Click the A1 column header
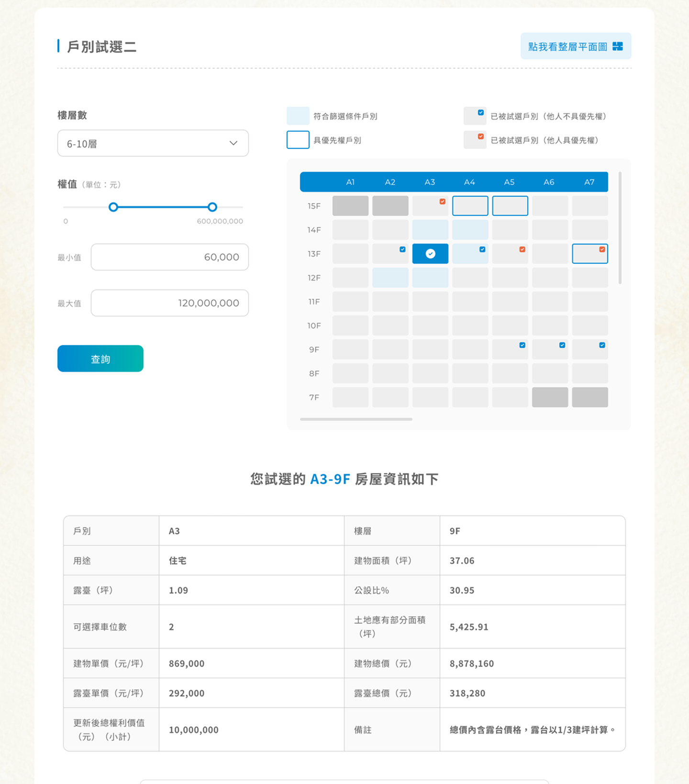This screenshot has width=689, height=784. pos(350,182)
